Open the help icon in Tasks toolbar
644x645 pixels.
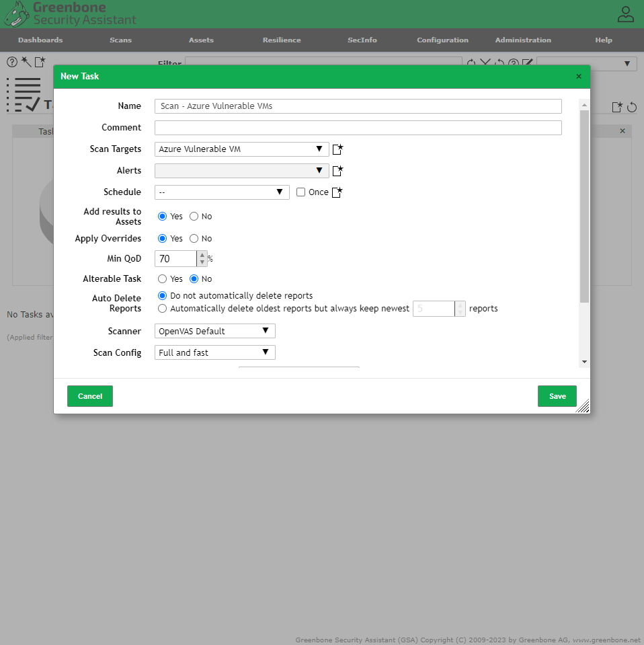point(12,62)
